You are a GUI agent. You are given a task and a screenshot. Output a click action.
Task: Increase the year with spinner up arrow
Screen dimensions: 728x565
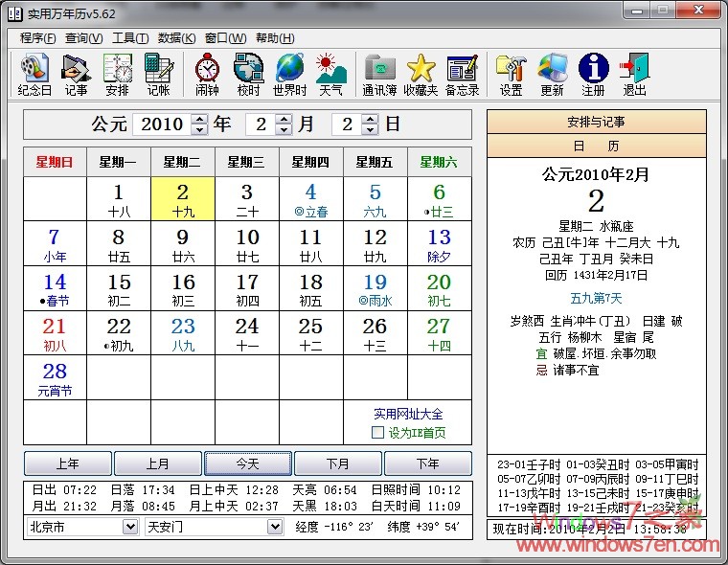tap(199, 120)
